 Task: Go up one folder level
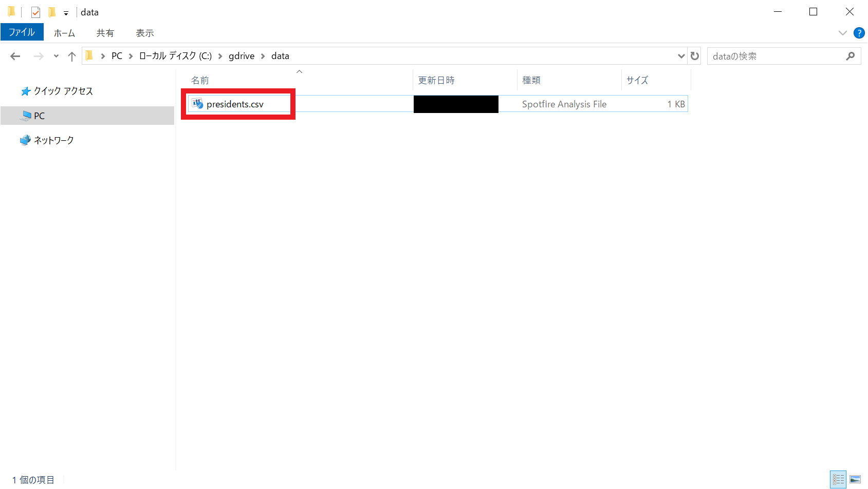coord(72,56)
